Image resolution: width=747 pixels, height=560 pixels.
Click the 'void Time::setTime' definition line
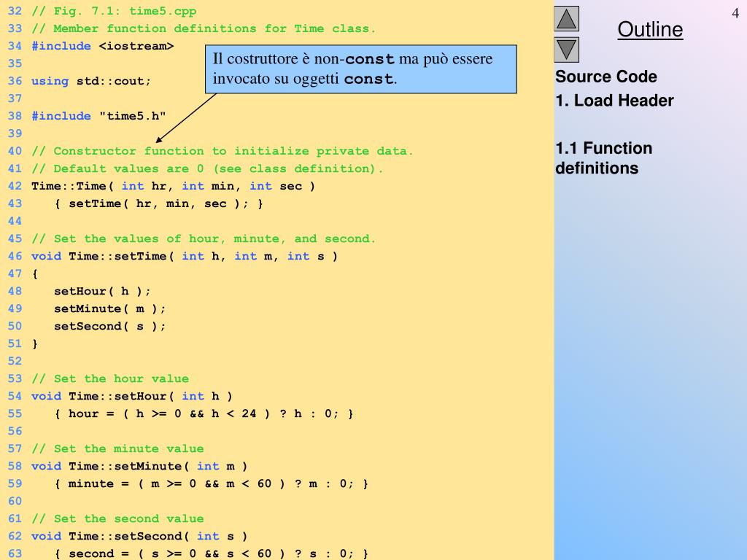[x=185, y=256]
